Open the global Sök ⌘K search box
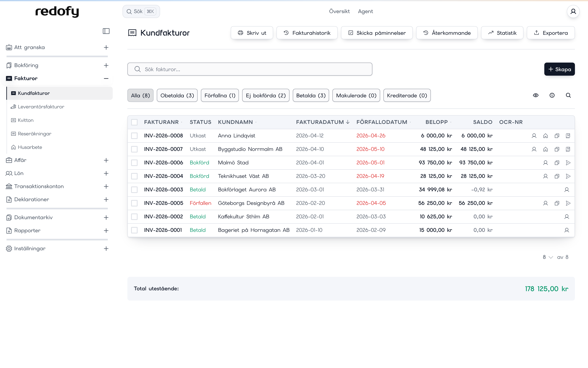The height and width of the screenshot is (368, 588). [141, 11]
